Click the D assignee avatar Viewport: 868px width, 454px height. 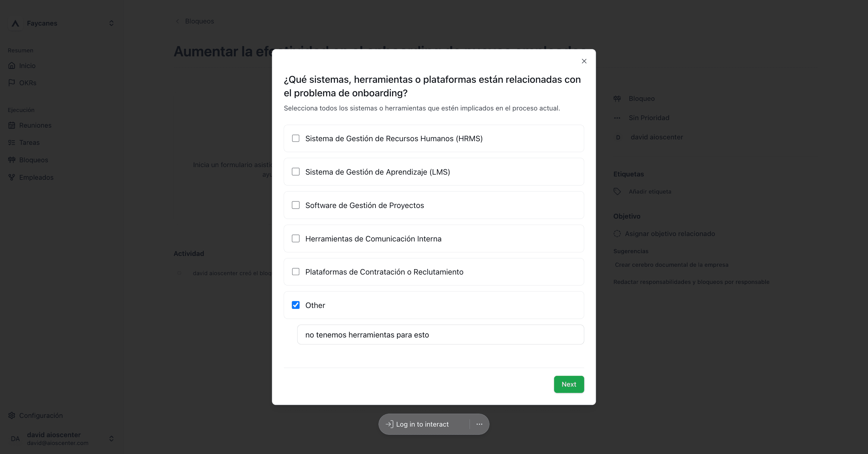[x=618, y=137]
